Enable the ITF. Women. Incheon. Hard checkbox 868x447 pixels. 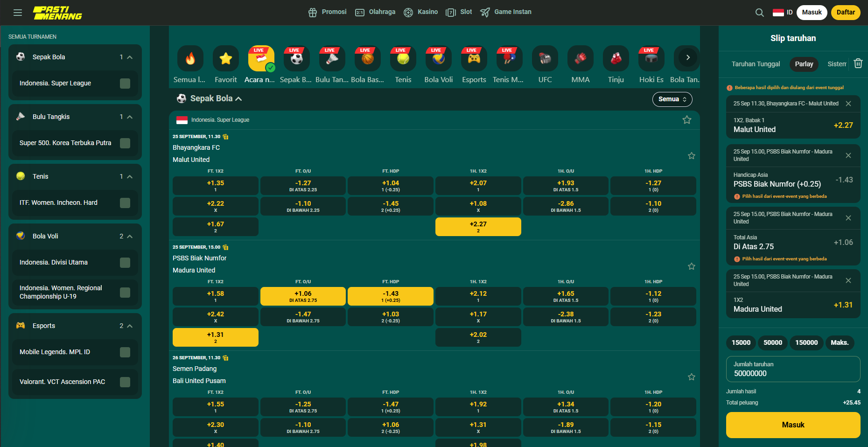(x=125, y=203)
